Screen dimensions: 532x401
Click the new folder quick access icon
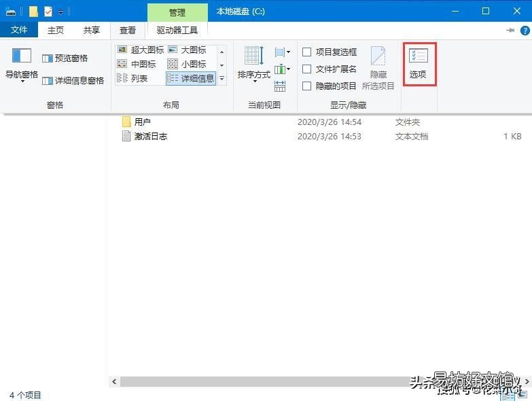point(33,12)
